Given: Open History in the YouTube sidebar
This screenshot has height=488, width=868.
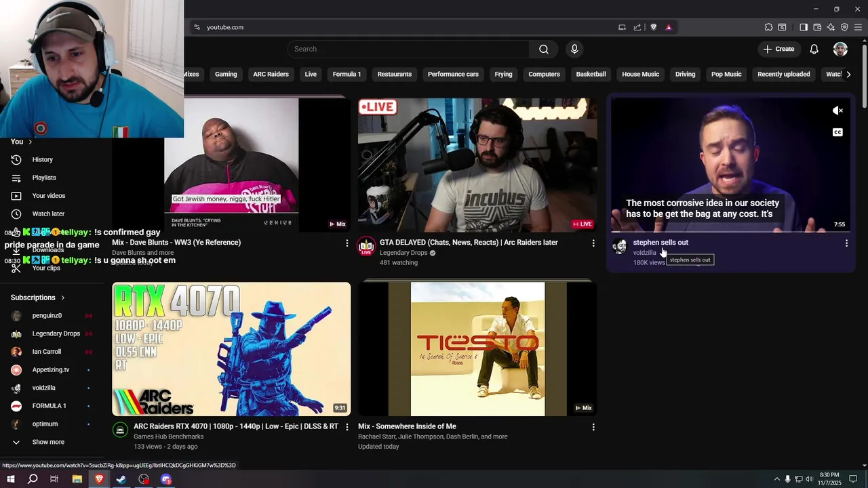Looking at the screenshot, I should click(x=43, y=159).
